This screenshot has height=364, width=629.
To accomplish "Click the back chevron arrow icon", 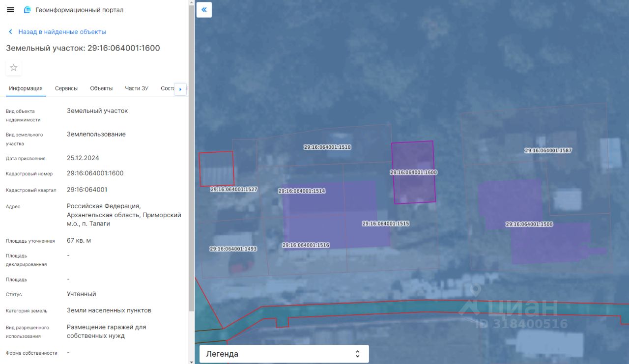I will click(10, 31).
